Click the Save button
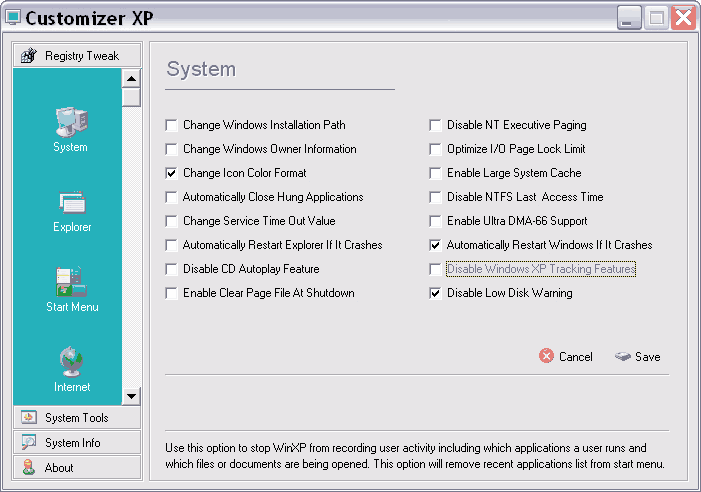The height and width of the screenshot is (492, 701). click(638, 356)
